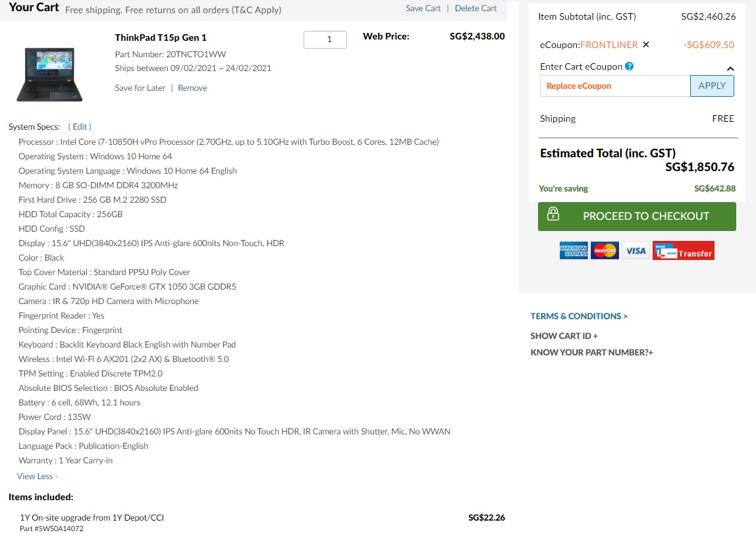
Task: Click the Delete Cart link
Action: [475, 8]
